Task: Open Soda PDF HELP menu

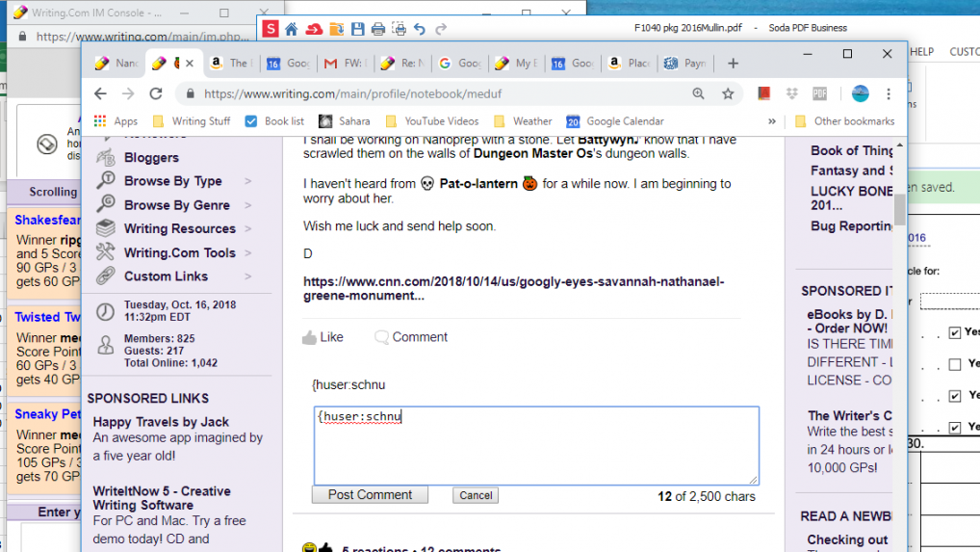Action: coord(922,52)
